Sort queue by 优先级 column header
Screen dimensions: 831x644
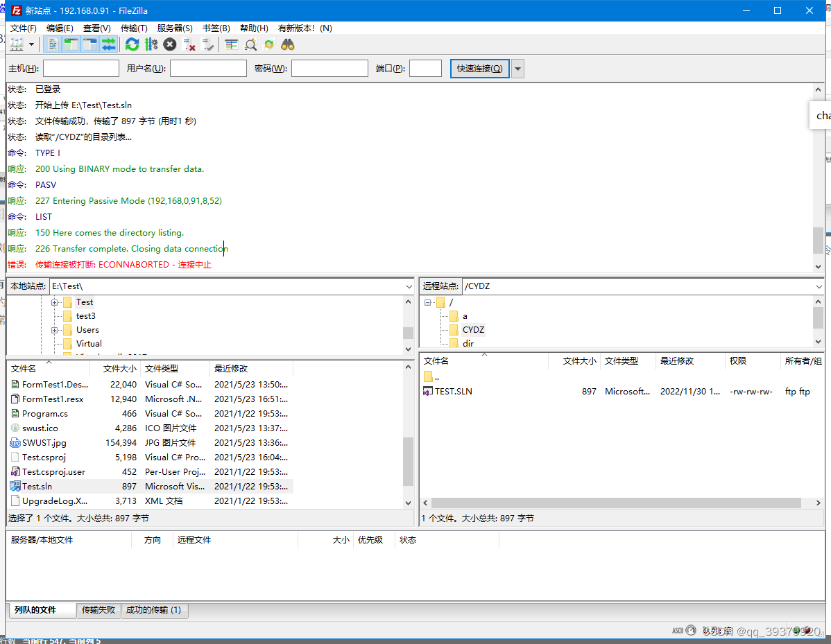pos(370,540)
